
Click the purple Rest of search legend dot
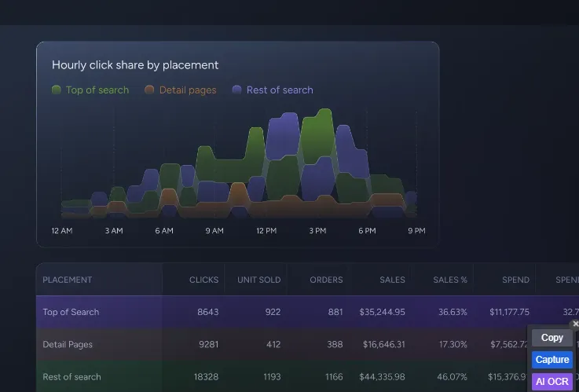point(236,90)
